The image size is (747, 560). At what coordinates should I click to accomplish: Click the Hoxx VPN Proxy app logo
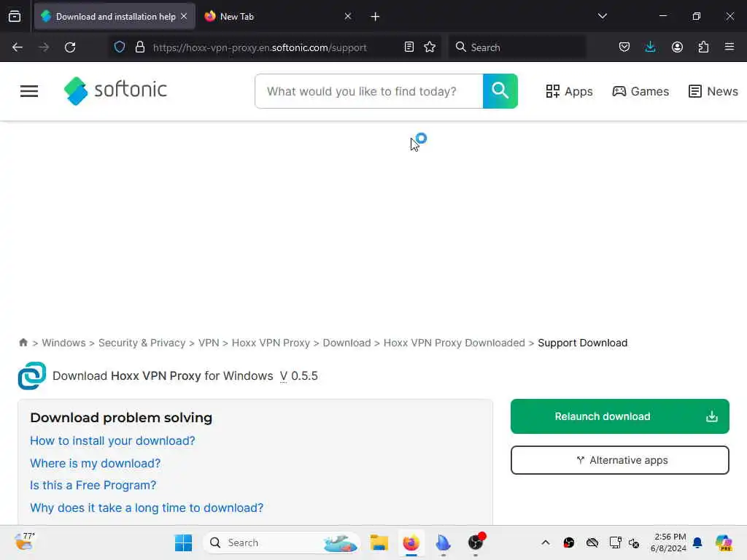tap(32, 376)
